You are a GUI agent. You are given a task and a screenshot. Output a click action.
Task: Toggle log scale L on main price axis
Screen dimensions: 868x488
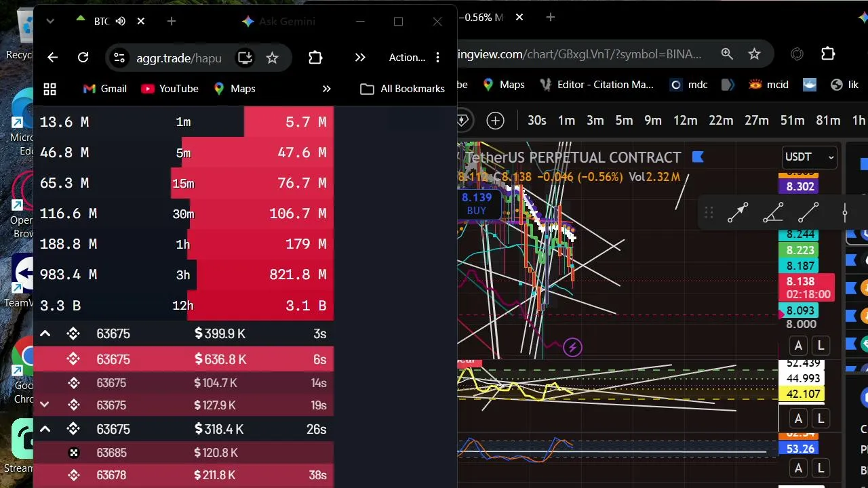[x=821, y=346]
